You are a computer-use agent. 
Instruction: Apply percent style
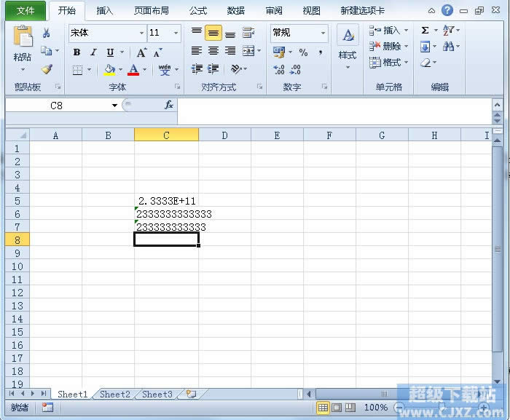[304, 52]
